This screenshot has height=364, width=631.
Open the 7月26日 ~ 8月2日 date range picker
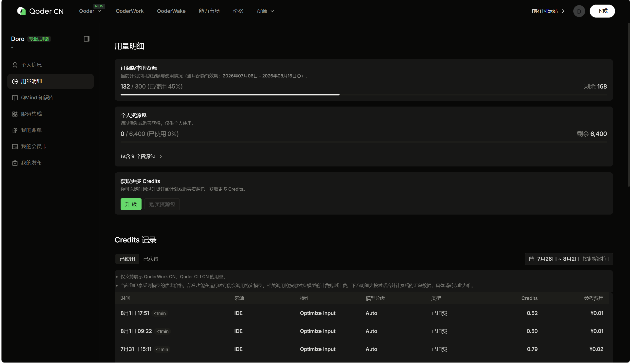click(569, 259)
